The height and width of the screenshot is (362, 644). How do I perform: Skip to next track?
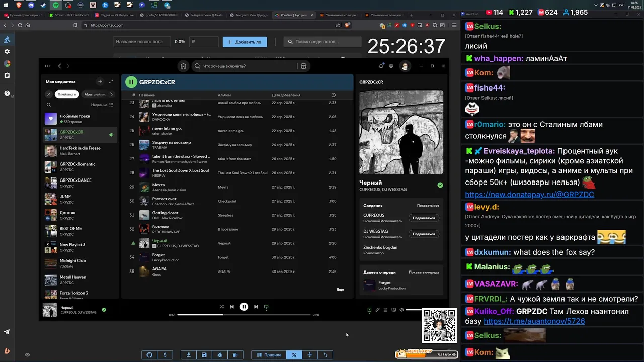[x=256, y=307]
